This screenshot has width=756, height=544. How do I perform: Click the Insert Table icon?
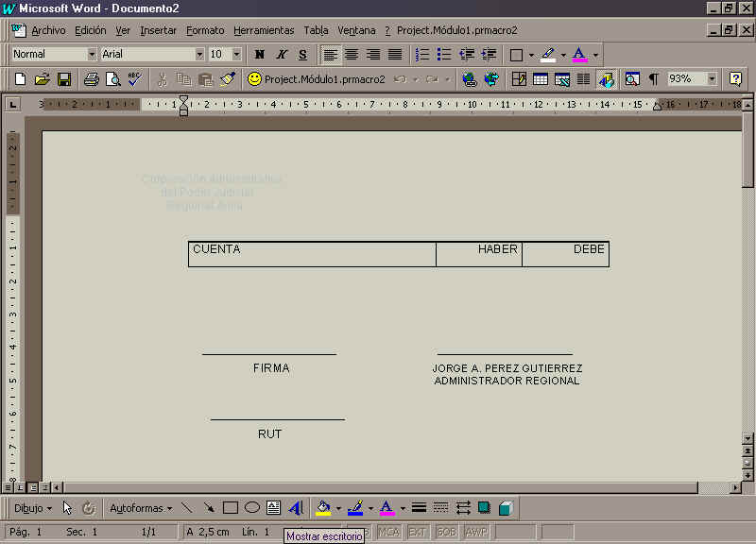[x=541, y=79]
